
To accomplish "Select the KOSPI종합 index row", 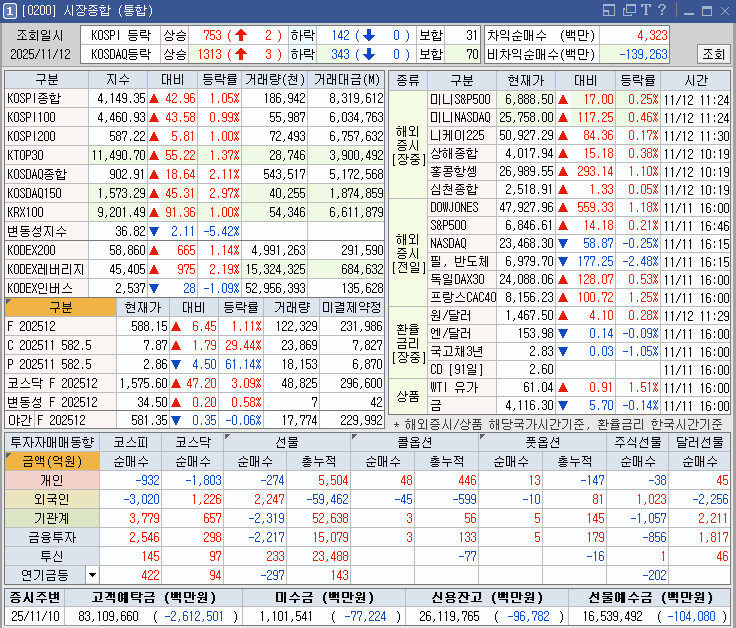I will coord(35,99).
